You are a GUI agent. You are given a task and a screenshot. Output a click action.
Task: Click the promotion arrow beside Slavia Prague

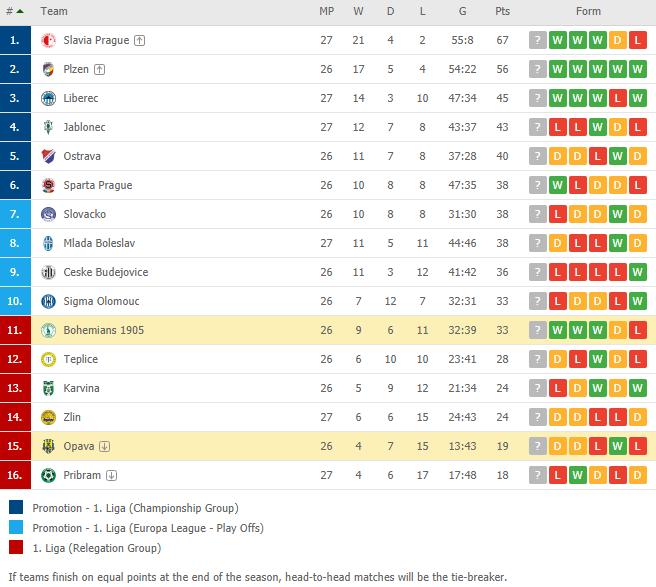coord(139,41)
